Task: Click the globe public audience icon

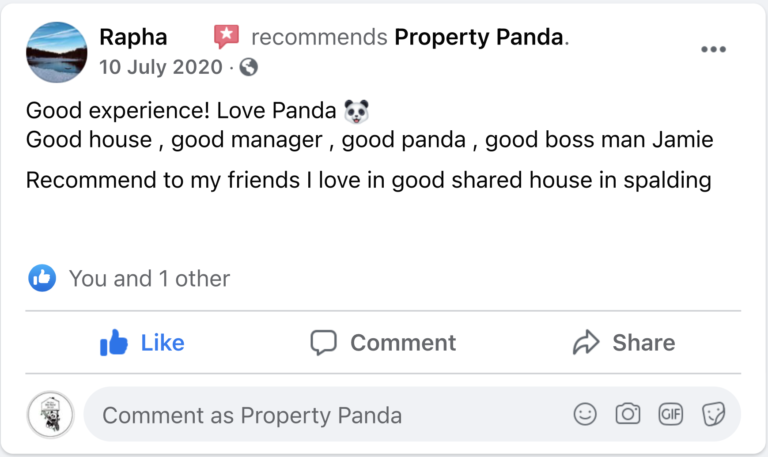Action: [248, 68]
